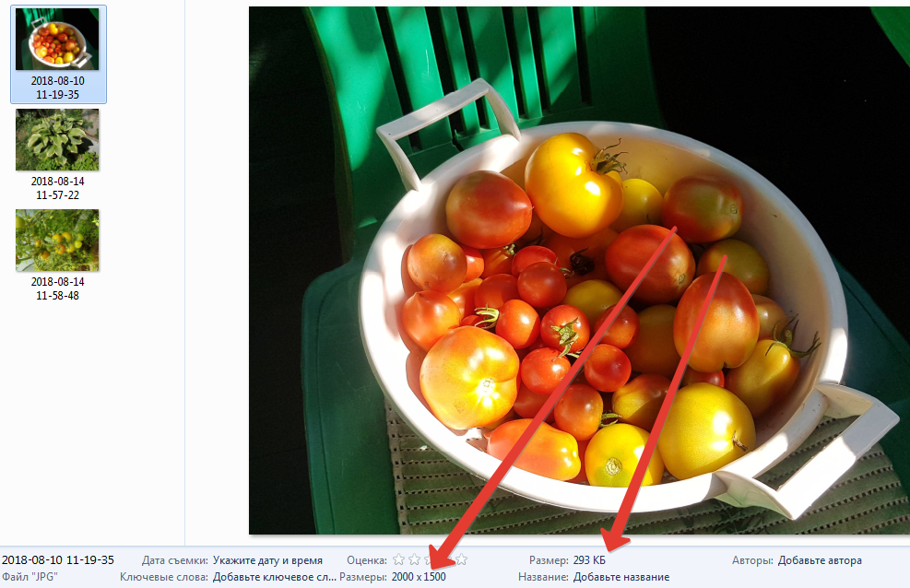Click the 'Дата съемки:' label

174,560
